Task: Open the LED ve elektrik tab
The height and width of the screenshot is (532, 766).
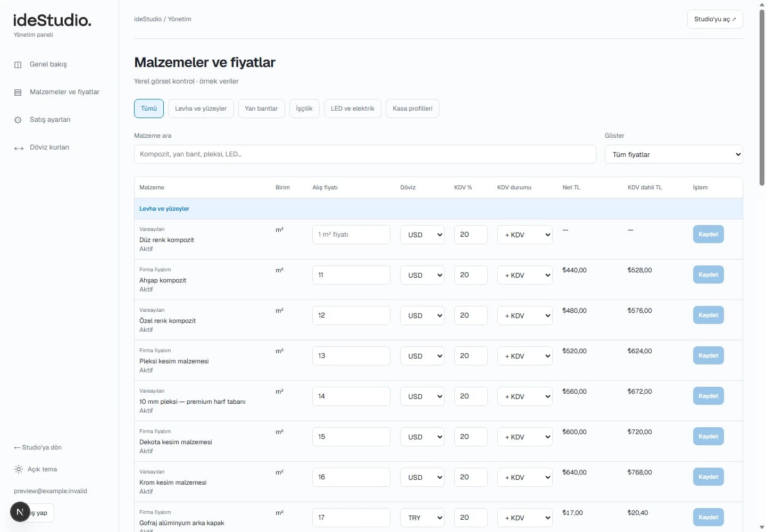Action: (x=353, y=109)
